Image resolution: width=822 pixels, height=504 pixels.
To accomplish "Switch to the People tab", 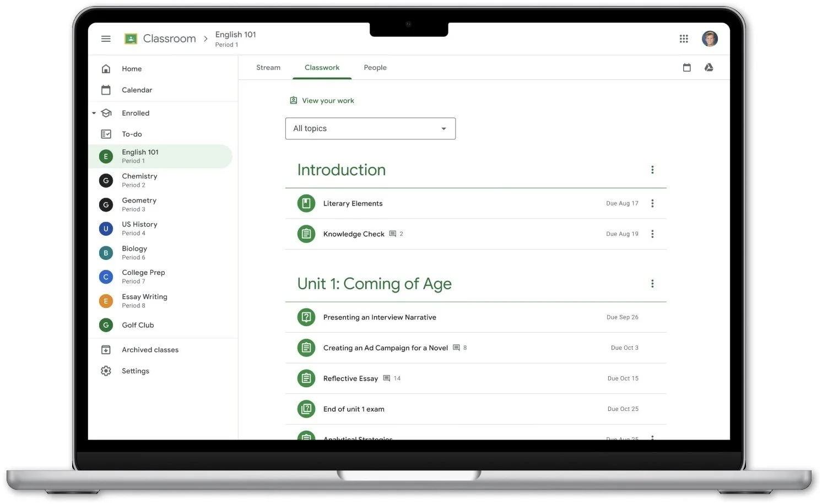I will pyautogui.click(x=375, y=67).
